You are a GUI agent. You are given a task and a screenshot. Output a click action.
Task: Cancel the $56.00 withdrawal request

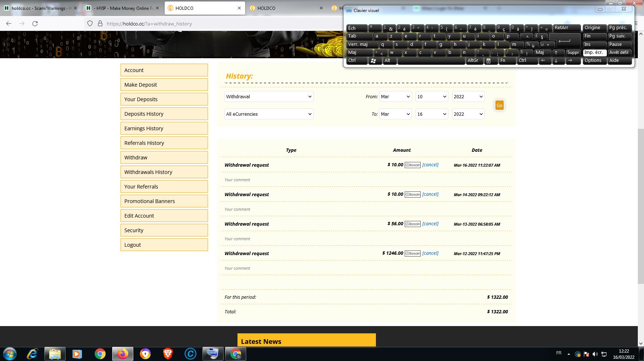[430, 224]
